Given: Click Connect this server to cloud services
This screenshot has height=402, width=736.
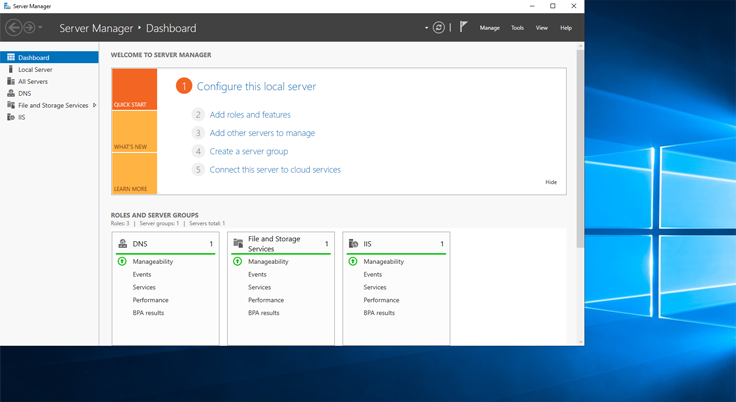Looking at the screenshot, I should tap(275, 170).
